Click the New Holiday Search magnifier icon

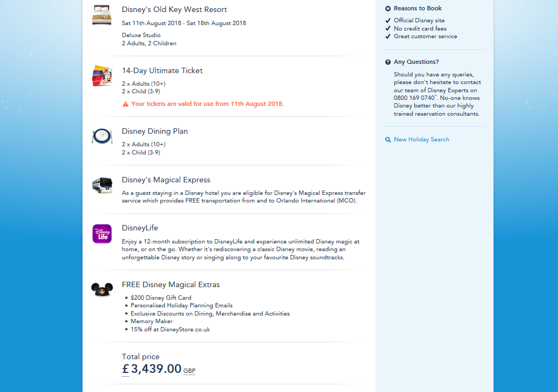point(388,140)
